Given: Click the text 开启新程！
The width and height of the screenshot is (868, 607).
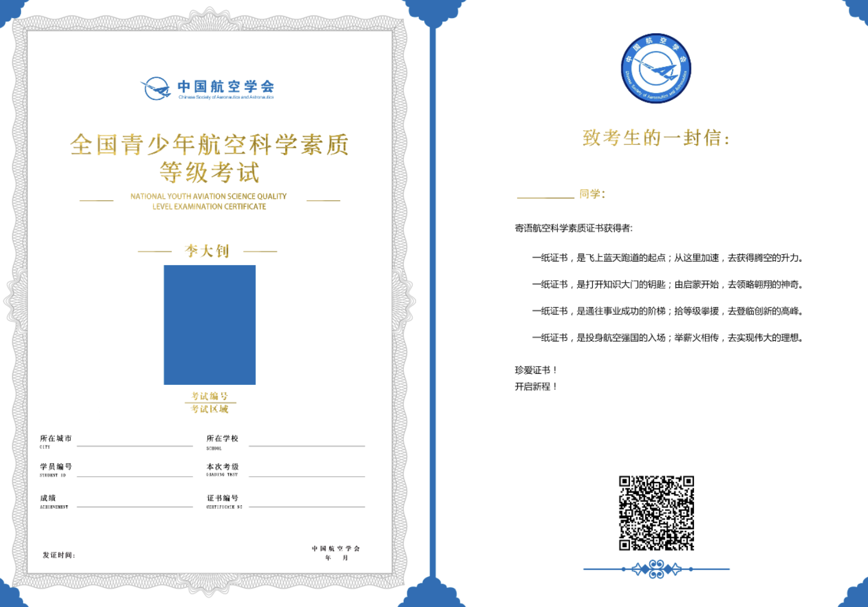Looking at the screenshot, I should click(536, 386).
